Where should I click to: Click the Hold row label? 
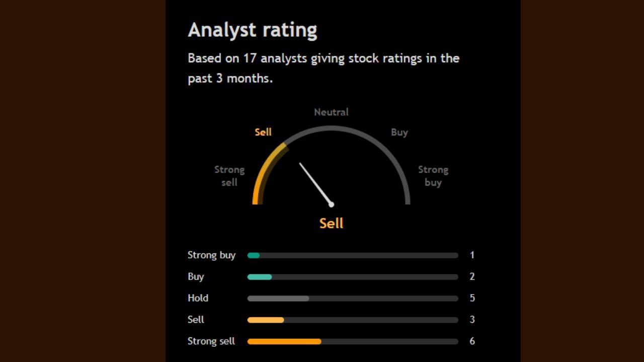click(x=198, y=298)
